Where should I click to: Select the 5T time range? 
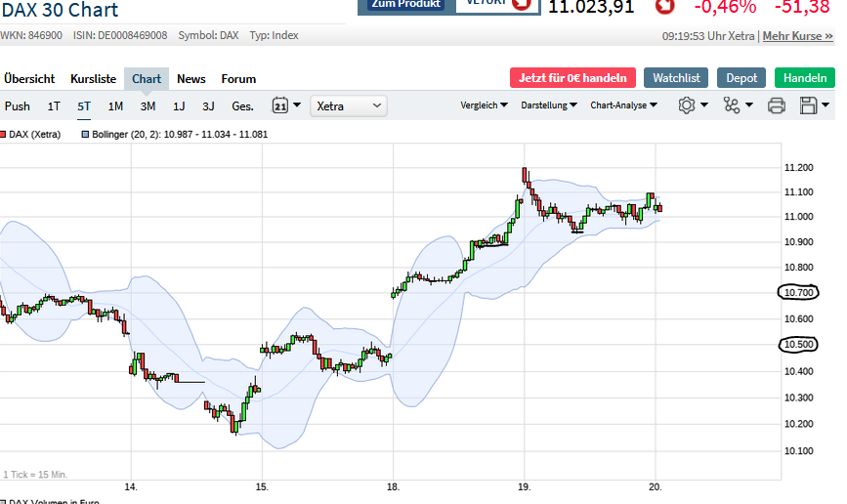(x=84, y=105)
